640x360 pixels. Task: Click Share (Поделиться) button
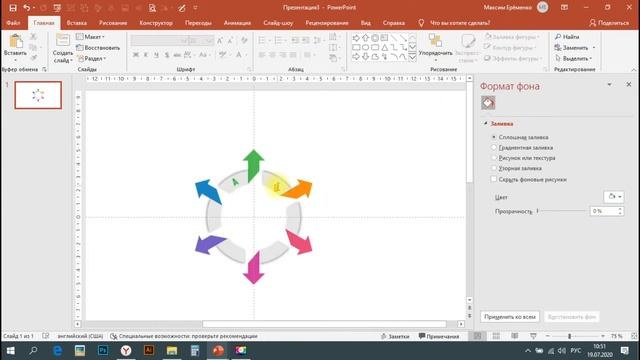[x=609, y=23]
